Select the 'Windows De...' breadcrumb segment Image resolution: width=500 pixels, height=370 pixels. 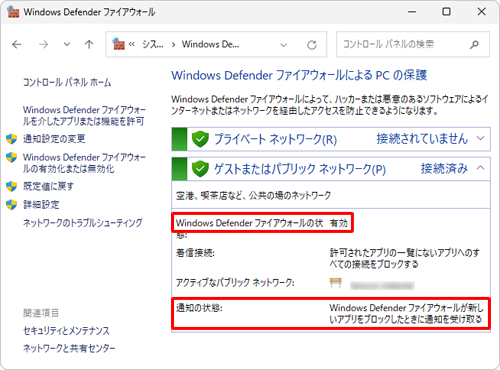coord(210,44)
